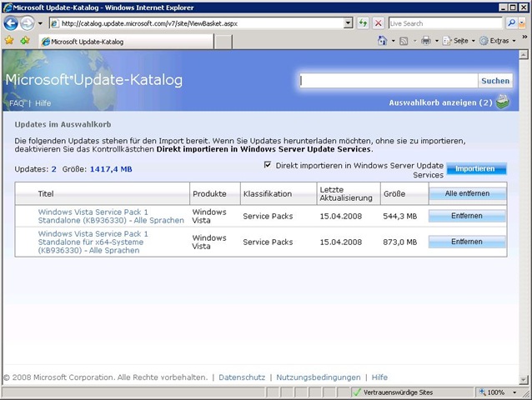Click the Home page icon

(x=383, y=40)
